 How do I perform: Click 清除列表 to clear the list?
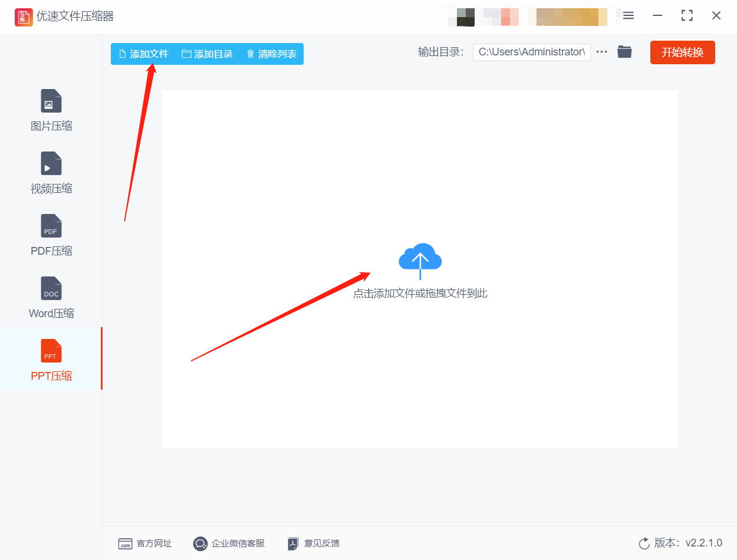click(x=271, y=54)
